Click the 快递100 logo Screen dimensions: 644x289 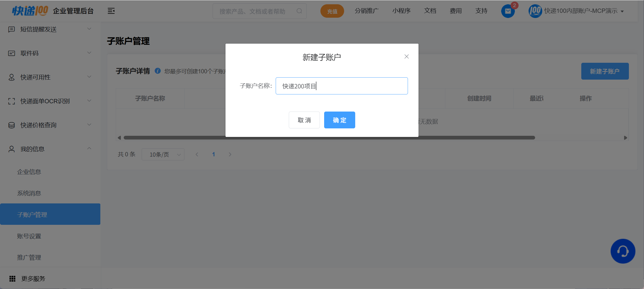(x=30, y=11)
